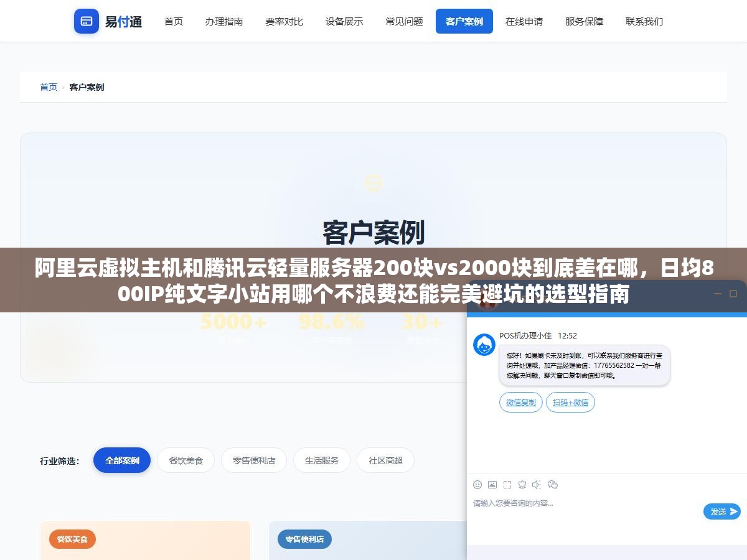747x560 pixels.
Task: Select the 餐饮美食 industry filter
Action: point(186,460)
